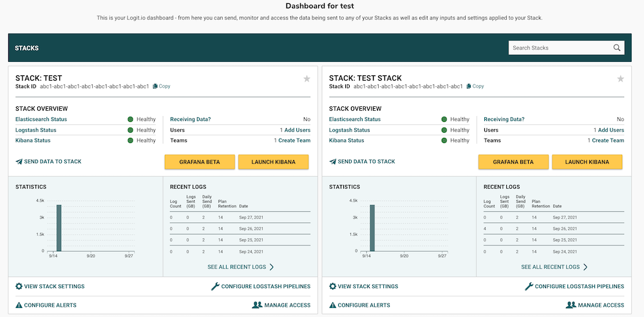Click copy icon beside TEST STACK stack ID
The height and width of the screenshot is (317, 644).
coord(469,86)
